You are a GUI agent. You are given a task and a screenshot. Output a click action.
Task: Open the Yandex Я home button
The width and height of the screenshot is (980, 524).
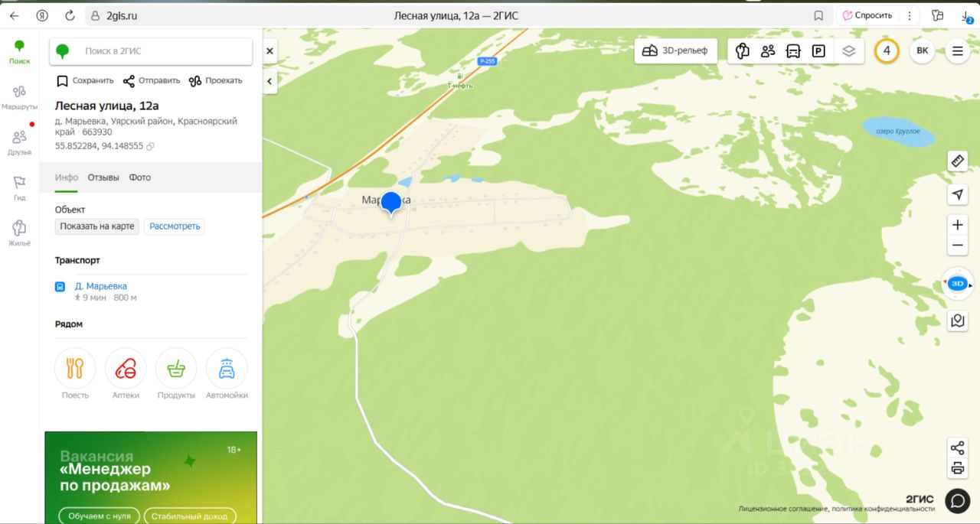click(x=42, y=15)
